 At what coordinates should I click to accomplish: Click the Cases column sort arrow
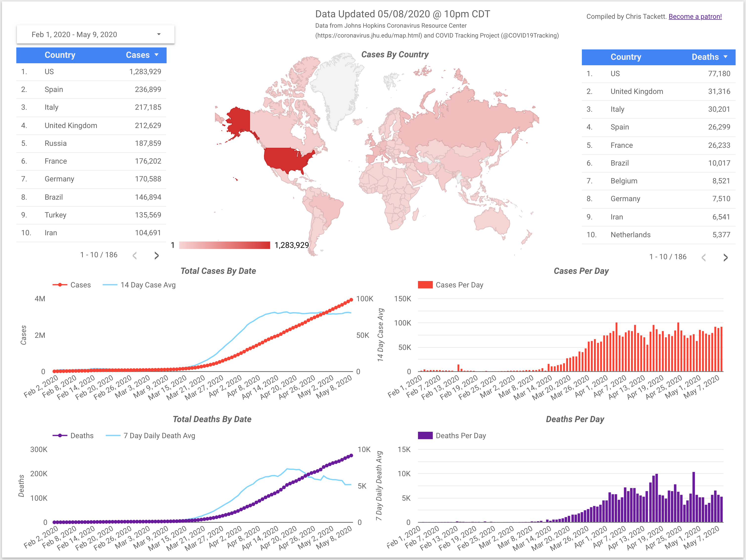[x=156, y=55]
